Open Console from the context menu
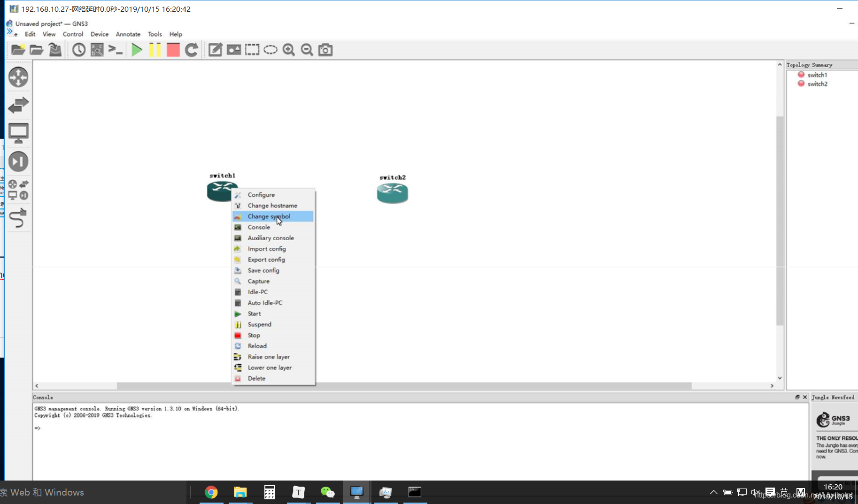The width and height of the screenshot is (858, 504). 273,227
